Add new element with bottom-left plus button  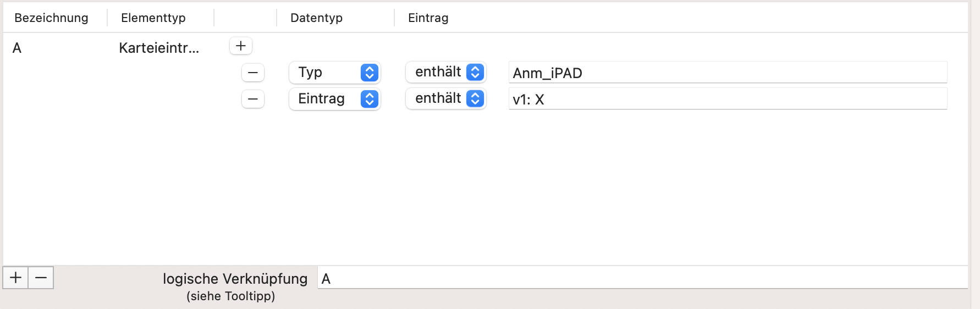point(16,278)
